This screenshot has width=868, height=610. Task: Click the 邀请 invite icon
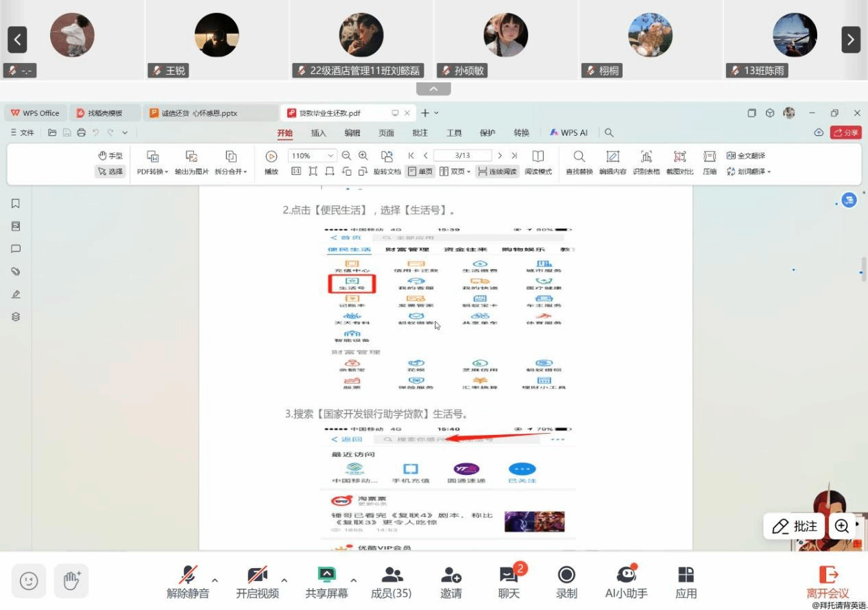(450, 580)
